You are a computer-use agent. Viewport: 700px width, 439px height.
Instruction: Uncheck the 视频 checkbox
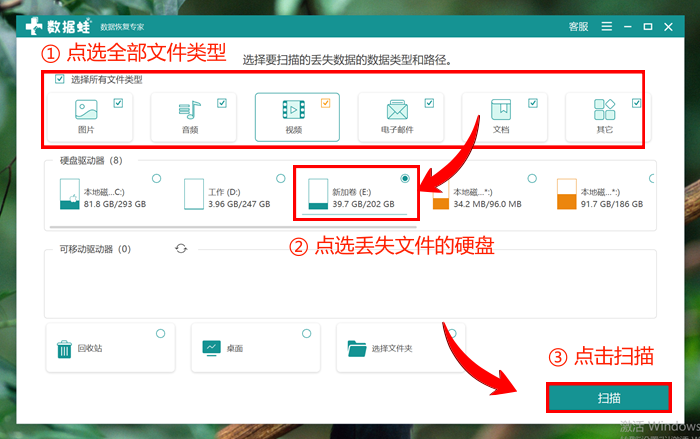[x=325, y=103]
